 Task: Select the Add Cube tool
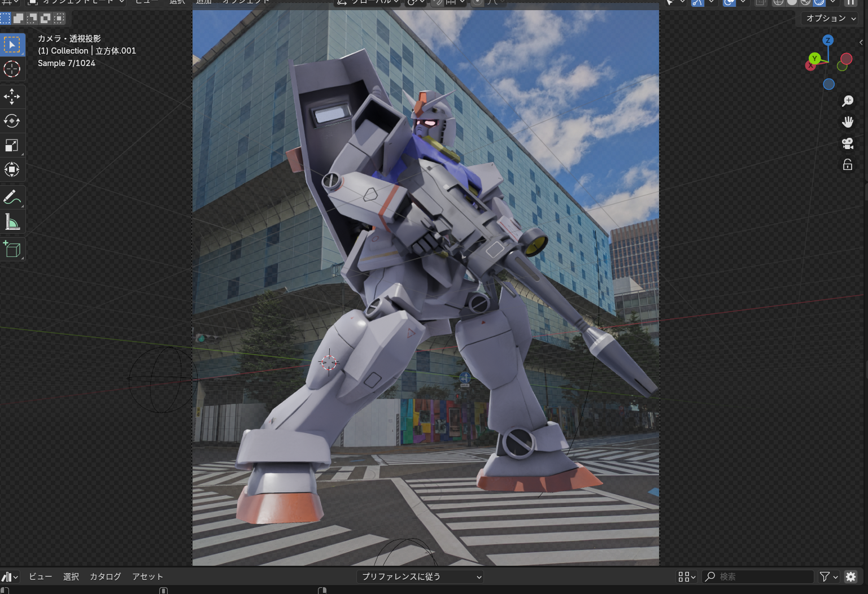pos(12,249)
